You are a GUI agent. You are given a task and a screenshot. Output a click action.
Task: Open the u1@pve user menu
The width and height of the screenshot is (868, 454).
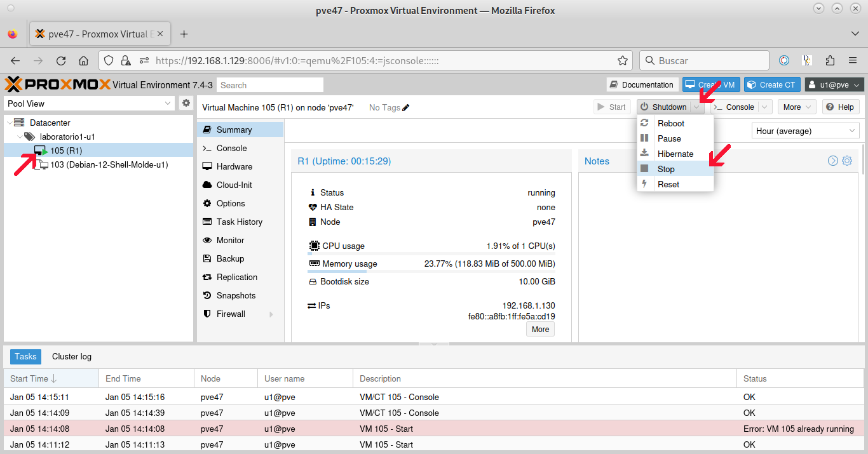pos(834,84)
